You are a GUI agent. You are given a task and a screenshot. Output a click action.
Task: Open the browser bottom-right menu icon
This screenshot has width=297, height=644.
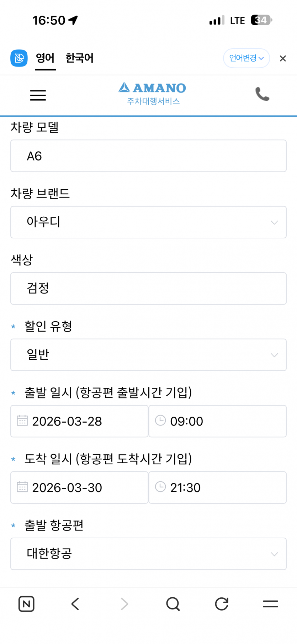[x=270, y=604]
